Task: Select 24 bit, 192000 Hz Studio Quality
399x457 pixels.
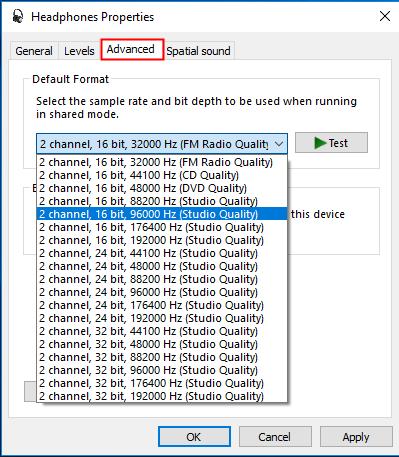Action: click(x=162, y=318)
